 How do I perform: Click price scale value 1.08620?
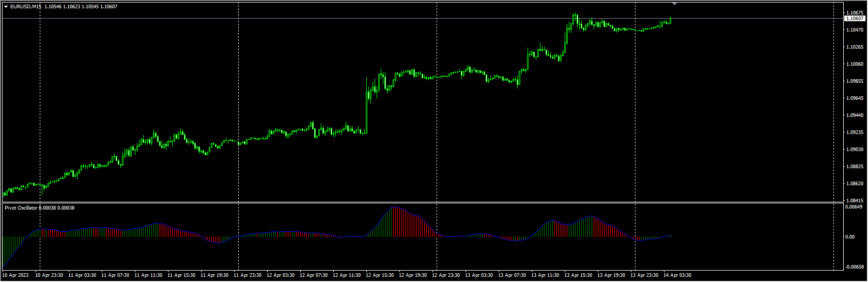pos(855,184)
